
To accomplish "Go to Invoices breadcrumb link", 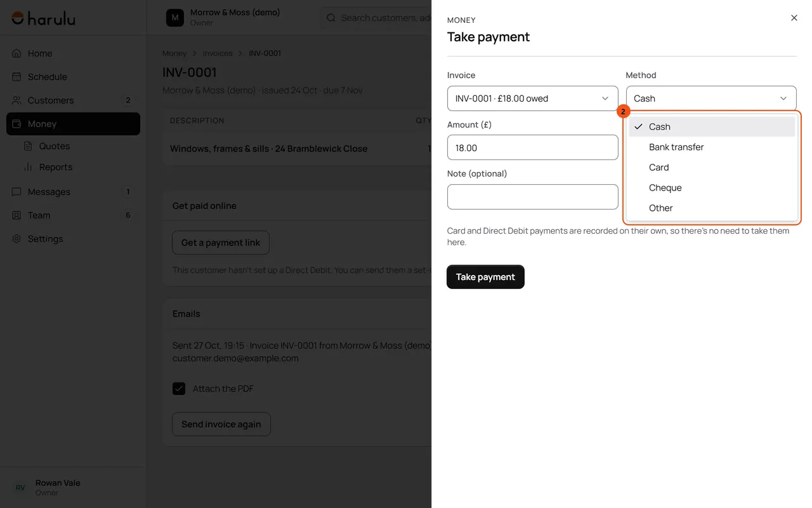I will click(218, 53).
